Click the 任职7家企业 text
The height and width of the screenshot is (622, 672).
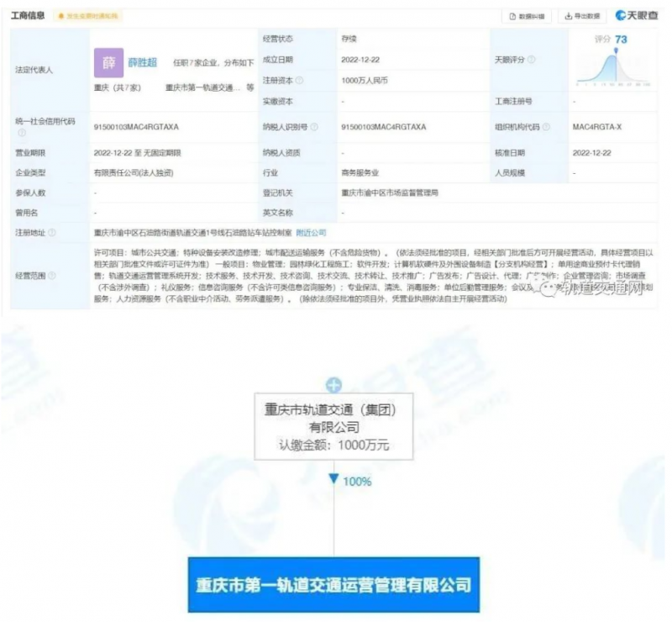pos(196,63)
